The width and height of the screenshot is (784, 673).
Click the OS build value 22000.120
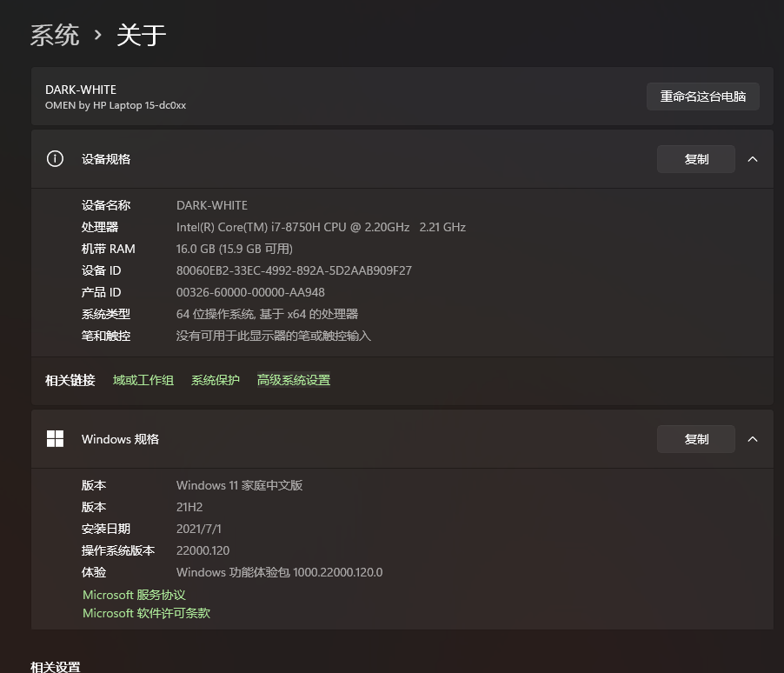tap(203, 550)
